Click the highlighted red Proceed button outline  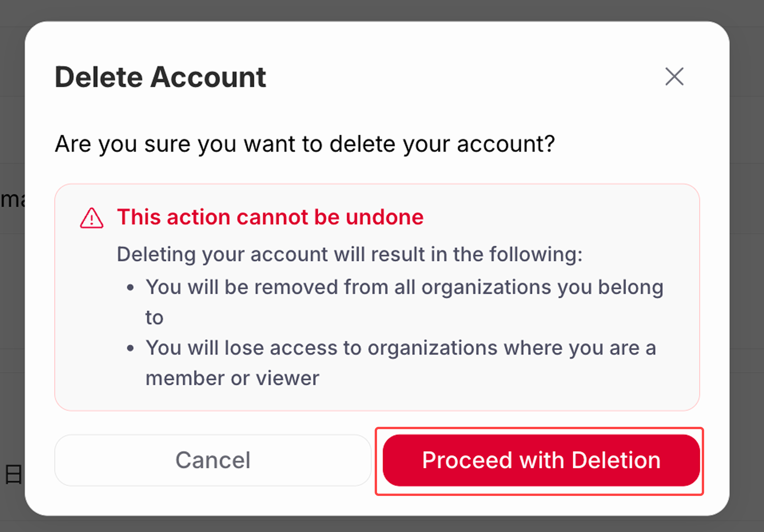pos(541,460)
